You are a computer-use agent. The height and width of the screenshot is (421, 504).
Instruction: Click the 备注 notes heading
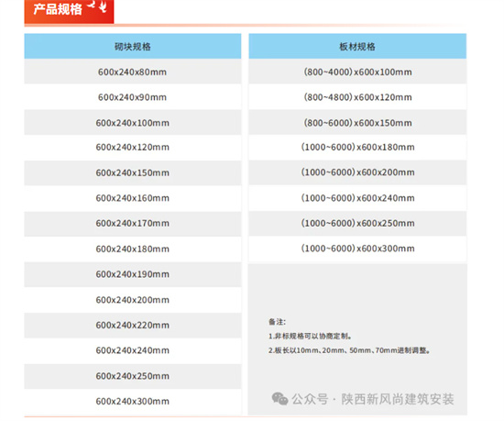pos(277,322)
